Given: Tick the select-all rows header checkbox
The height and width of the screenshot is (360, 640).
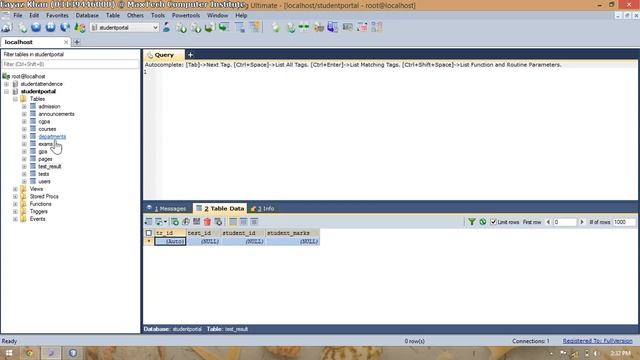Looking at the screenshot, I should (149, 233).
